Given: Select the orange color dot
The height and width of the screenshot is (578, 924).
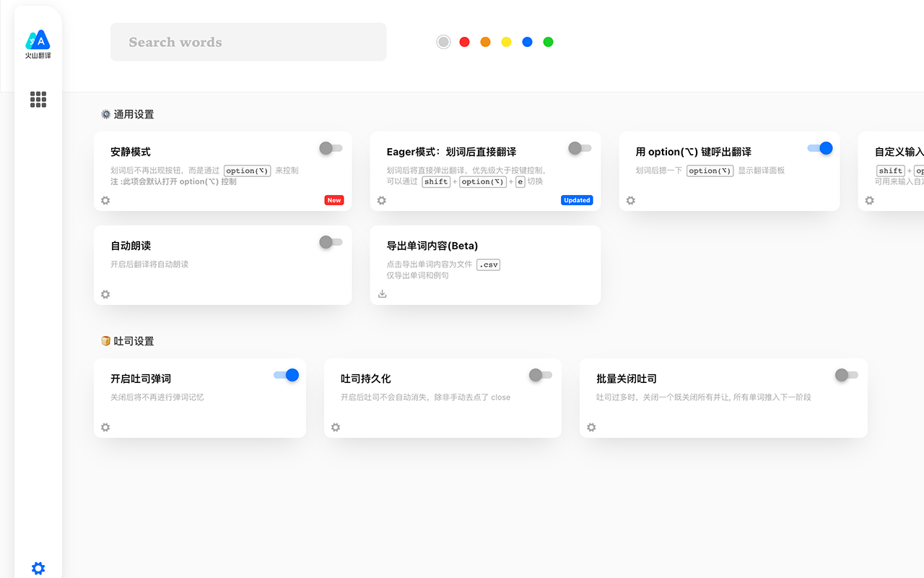Looking at the screenshot, I should click(486, 42).
